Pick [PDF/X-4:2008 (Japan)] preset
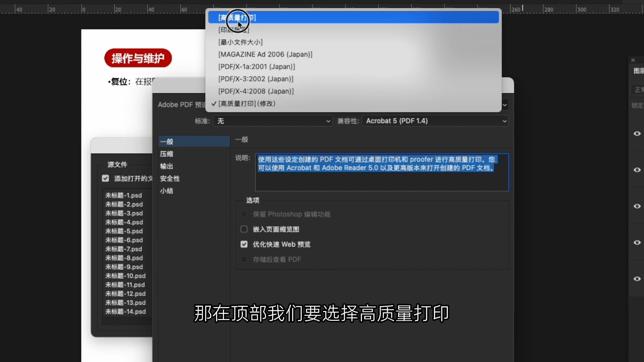 [256, 91]
